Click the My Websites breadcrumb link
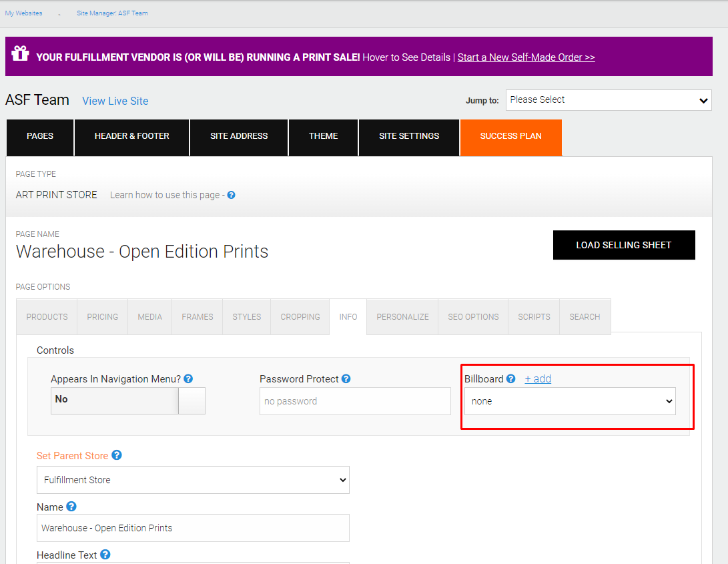This screenshot has width=728, height=564. tap(23, 13)
